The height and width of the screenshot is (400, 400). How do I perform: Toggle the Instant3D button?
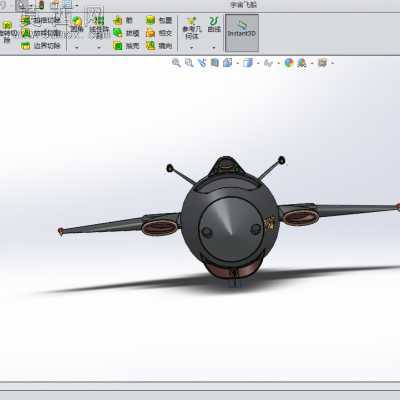pos(242,33)
